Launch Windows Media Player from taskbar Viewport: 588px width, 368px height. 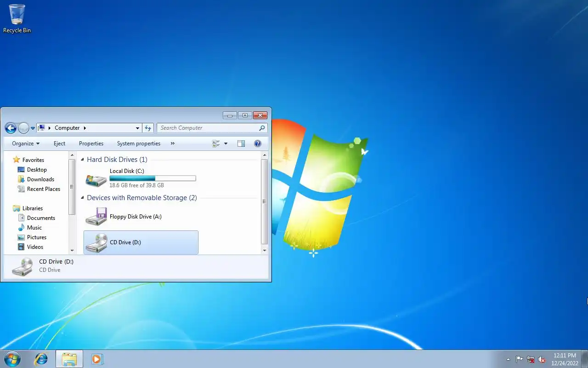pos(97,359)
